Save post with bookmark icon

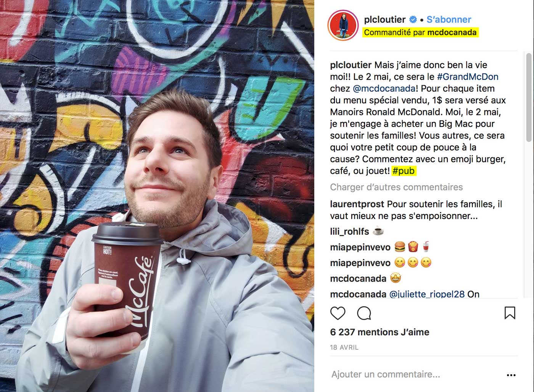tap(510, 313)
